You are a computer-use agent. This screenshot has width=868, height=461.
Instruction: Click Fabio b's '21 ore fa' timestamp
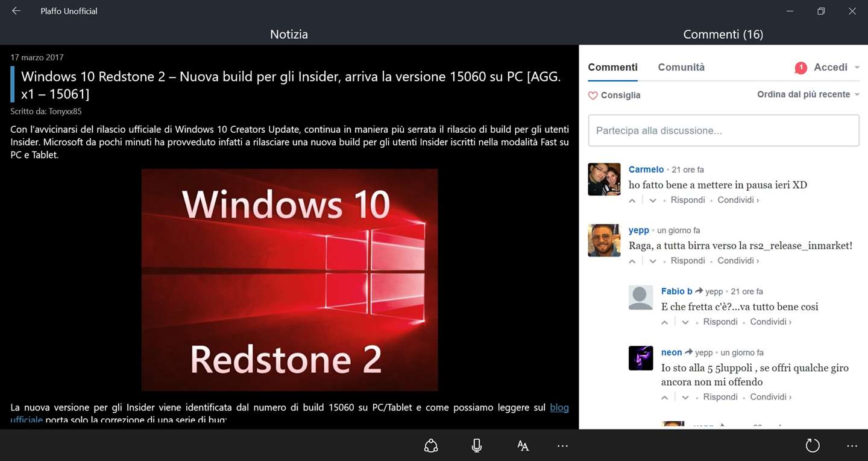point(747,291)
